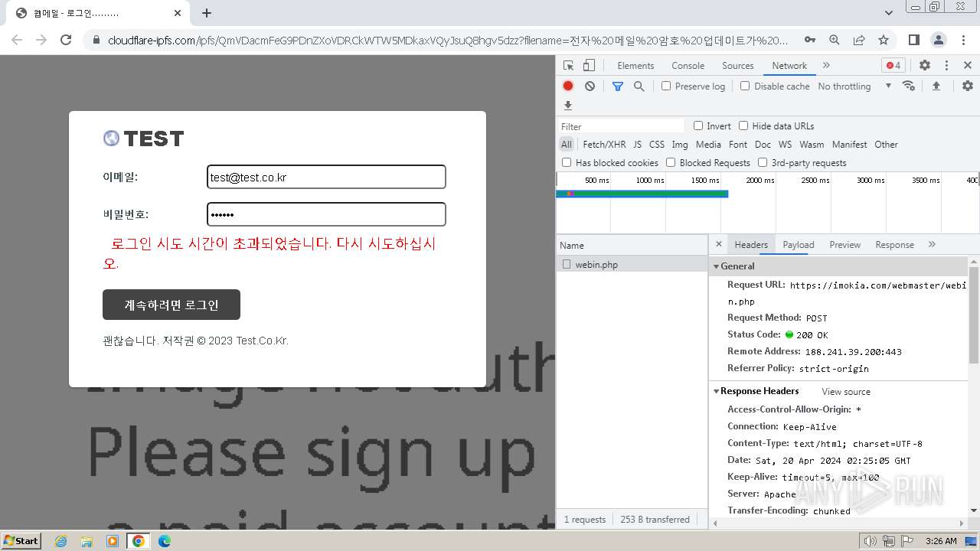The width and height of the screenshot is (980, 551).
Task: Click the Name column header
Action: click(632, 246)
